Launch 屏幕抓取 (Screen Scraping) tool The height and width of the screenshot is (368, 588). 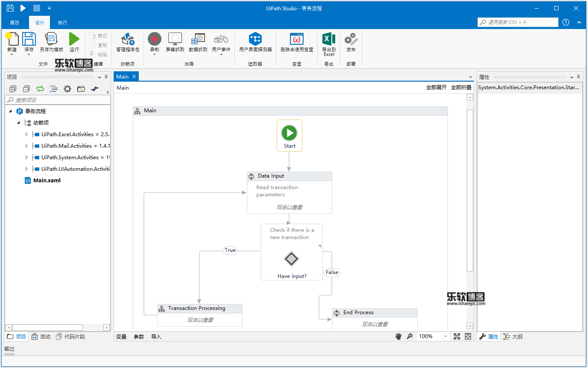[175, 39]
